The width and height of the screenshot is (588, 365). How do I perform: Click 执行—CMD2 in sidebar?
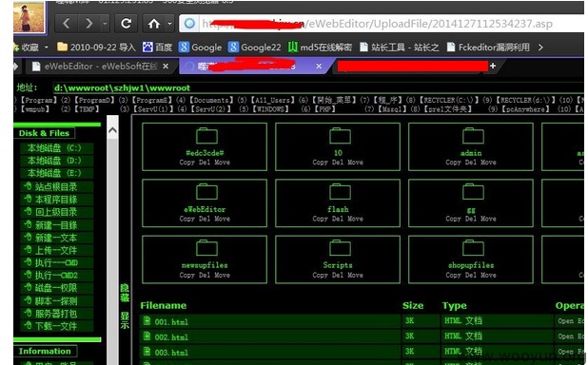click(57, 276)
